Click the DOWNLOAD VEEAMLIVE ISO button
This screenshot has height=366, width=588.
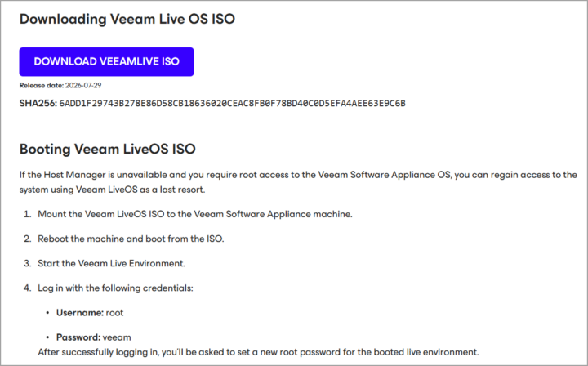coord(106,61)
